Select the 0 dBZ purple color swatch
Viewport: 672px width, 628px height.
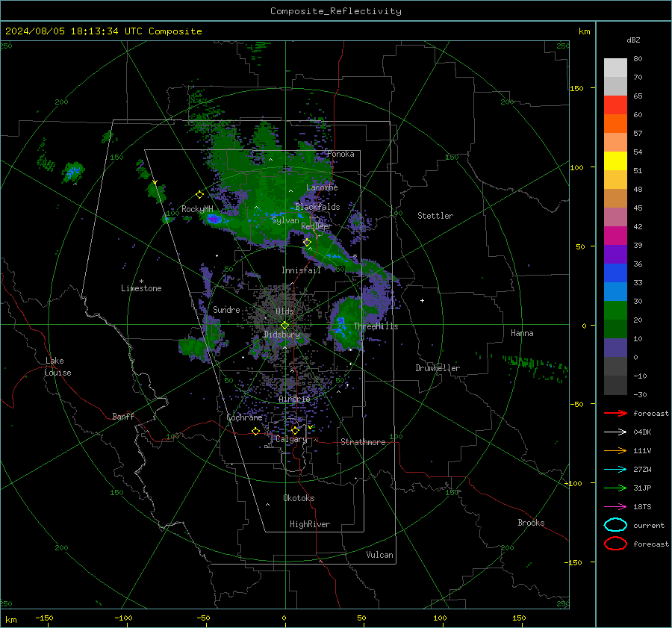(615, 347)
